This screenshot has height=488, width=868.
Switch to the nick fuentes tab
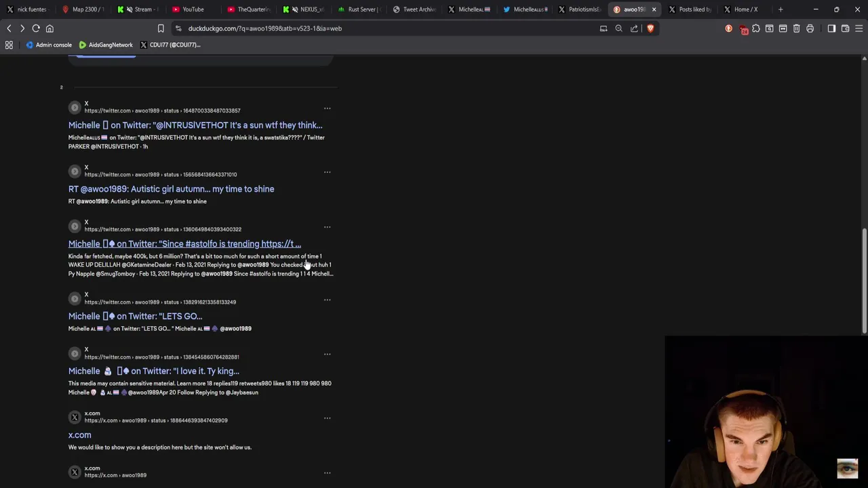pyautogui.click(x=27, y=9)
